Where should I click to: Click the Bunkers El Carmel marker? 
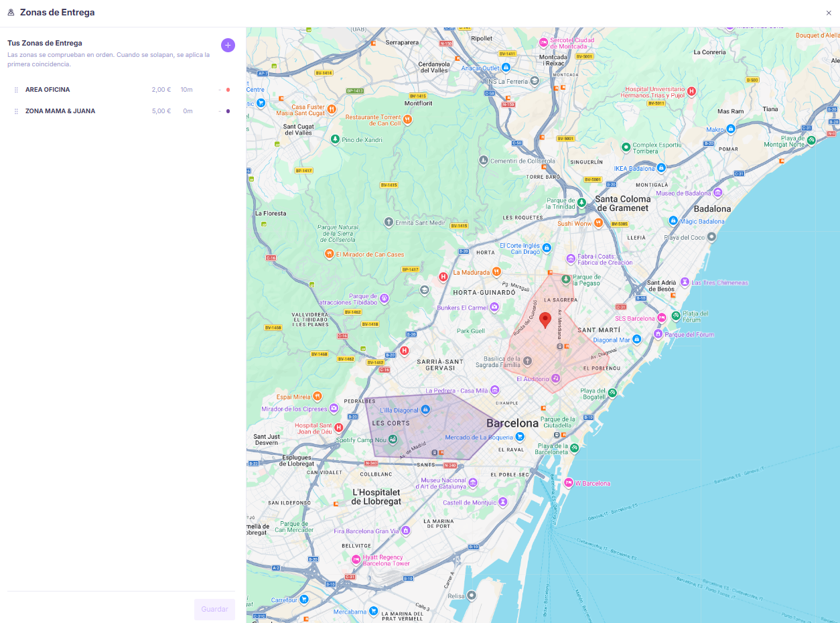(x=494, y=307)
